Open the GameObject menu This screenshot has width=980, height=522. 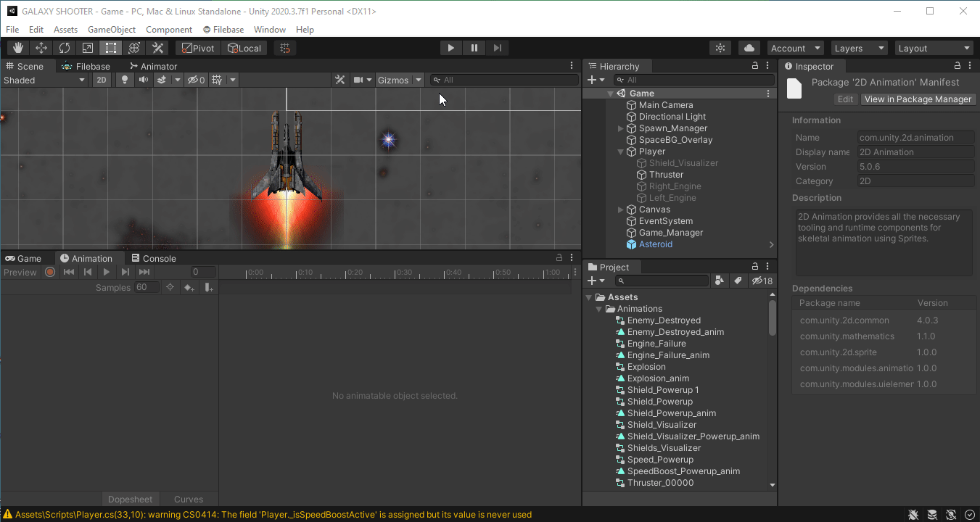point(112,30)
